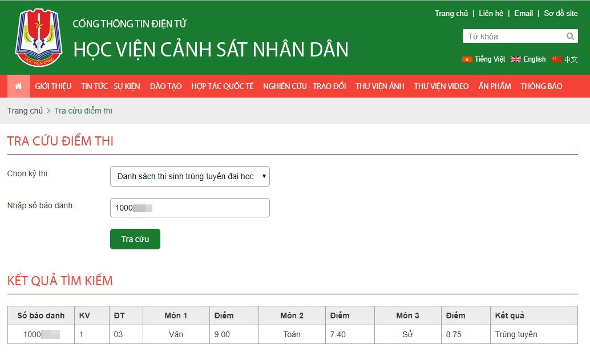Click the Email link in top bar
590x364 pixels.
pyautogui.click(x=523, y=13)
